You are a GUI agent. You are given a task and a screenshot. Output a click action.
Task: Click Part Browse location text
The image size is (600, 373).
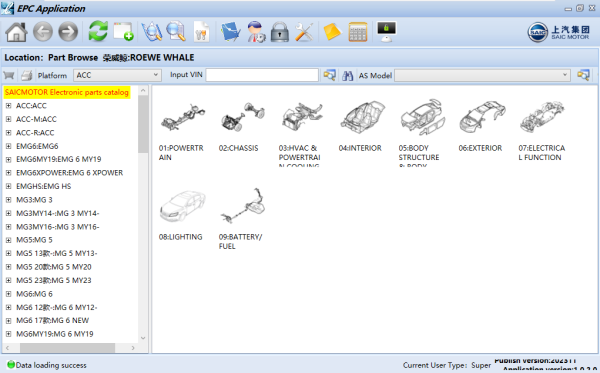pyautogui.click(x=73, y=58)
